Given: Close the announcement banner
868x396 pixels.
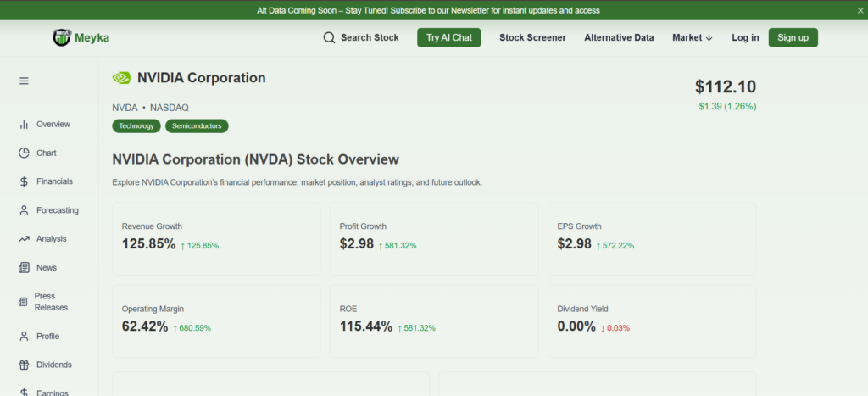Looking at the screenshot, I should coord(860,10).
